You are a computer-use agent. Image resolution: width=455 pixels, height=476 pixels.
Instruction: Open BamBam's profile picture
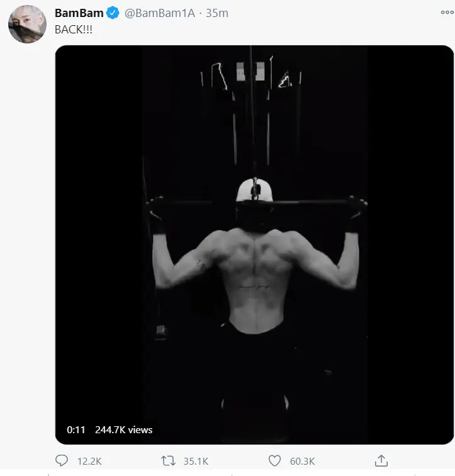(27, 25)
